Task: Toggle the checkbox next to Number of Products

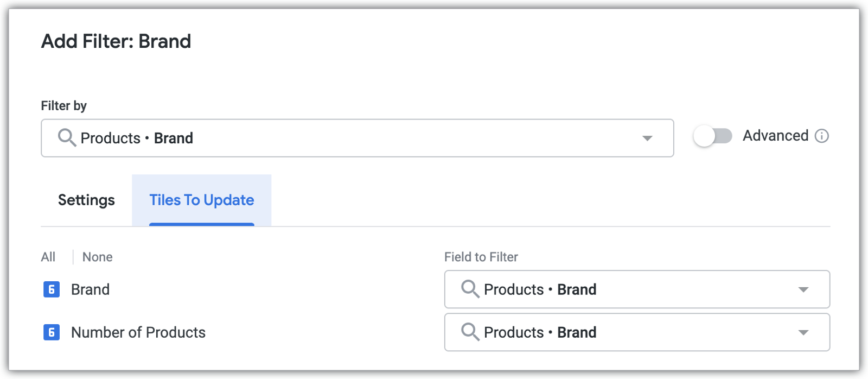Action: [52, 332]
